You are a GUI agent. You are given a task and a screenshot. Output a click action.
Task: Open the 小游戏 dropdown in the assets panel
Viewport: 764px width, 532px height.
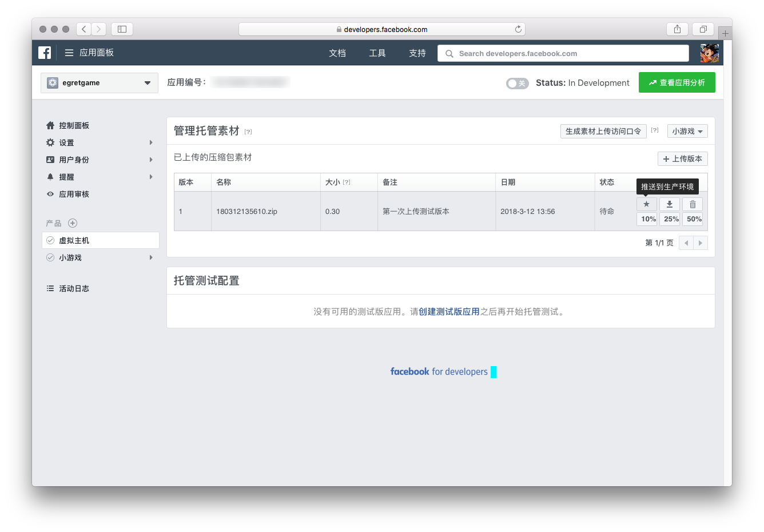(687, 132)
